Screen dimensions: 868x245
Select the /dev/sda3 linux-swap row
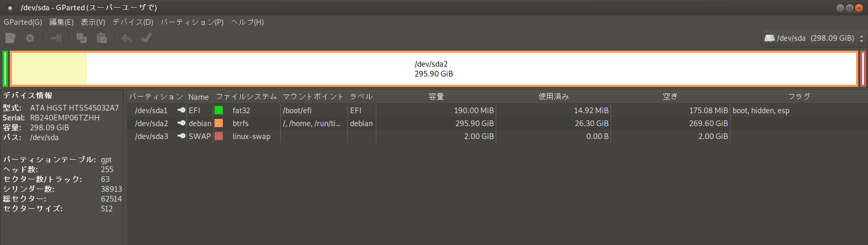click(497, 136)
